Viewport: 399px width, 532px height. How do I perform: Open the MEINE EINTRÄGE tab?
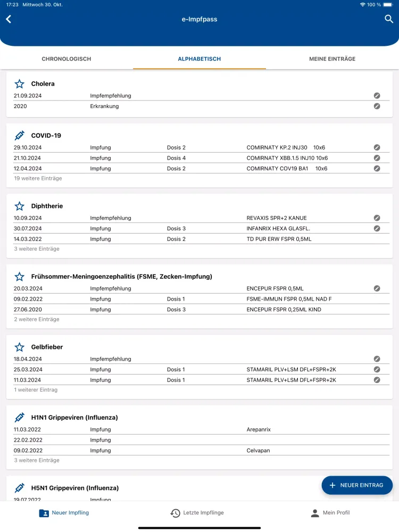click(x=332, y=59)
